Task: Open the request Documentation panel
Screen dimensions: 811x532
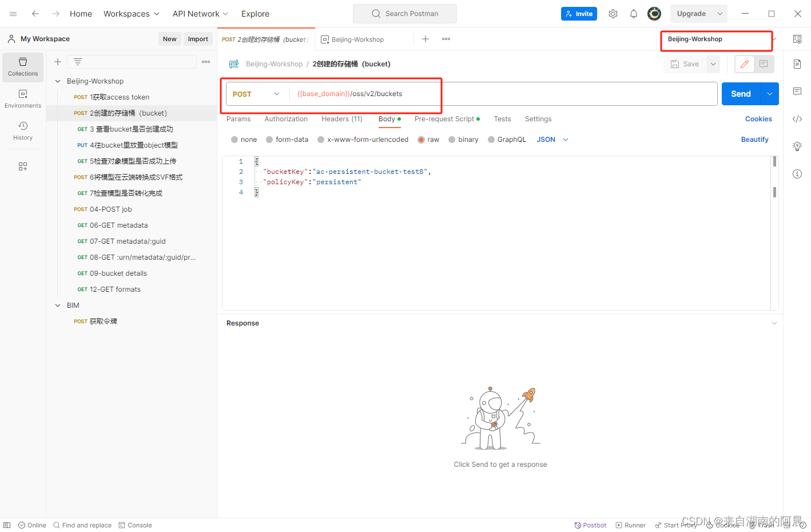Action: point(797,64)
